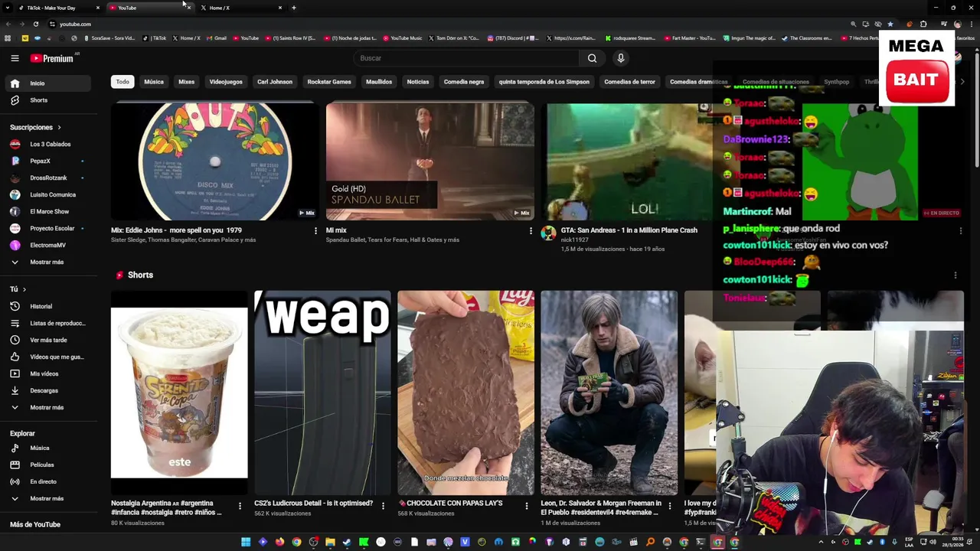This screenshot has height=551, width=980.
Task: Switch to TikTok browser tab
Action: click(x=60, y=8)
